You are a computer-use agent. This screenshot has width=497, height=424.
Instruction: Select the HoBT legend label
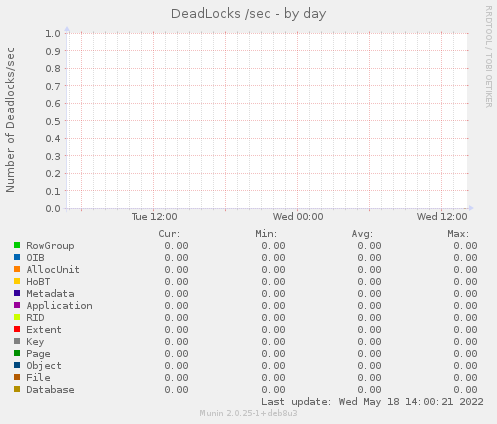38,282
